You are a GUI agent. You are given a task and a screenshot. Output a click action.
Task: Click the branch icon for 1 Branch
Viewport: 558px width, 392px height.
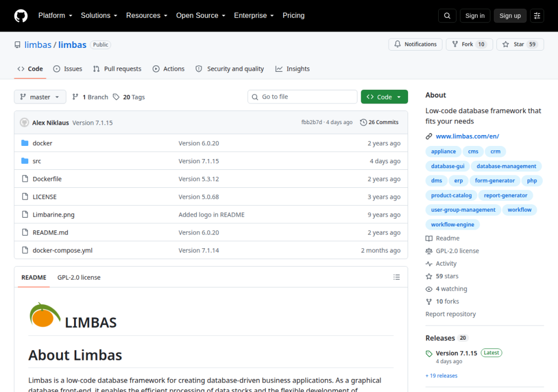tap(75, 97)
